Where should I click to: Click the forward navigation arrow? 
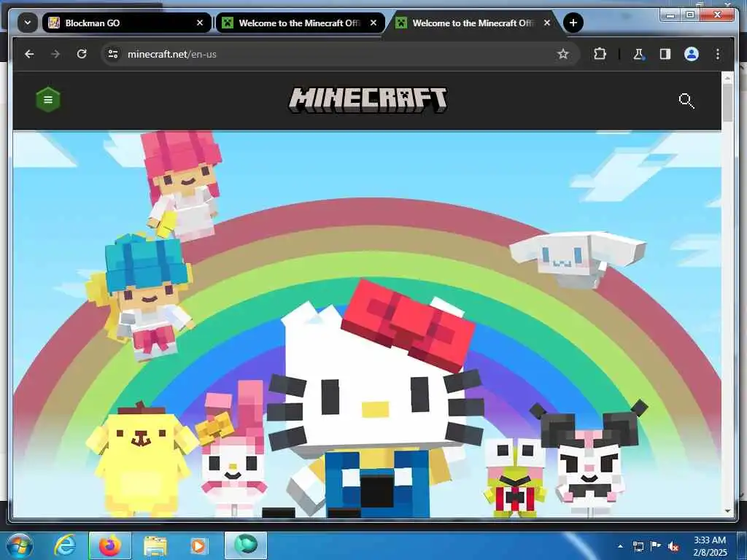[55, 54]
